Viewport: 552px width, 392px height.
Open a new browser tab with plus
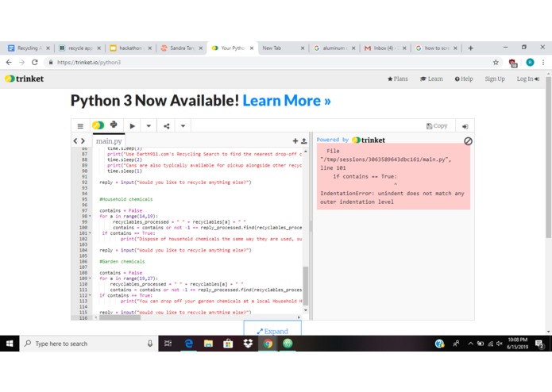(x=471, y=48)
